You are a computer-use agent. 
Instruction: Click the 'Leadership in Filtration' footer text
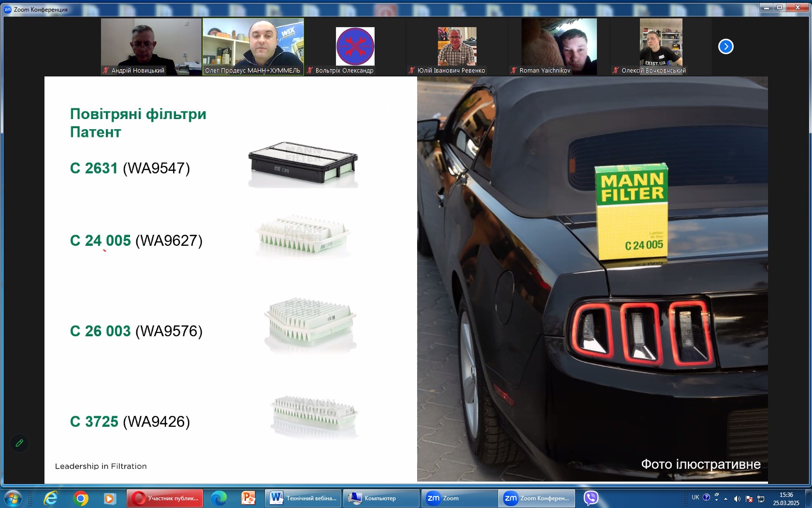click(x=101, y=466)
